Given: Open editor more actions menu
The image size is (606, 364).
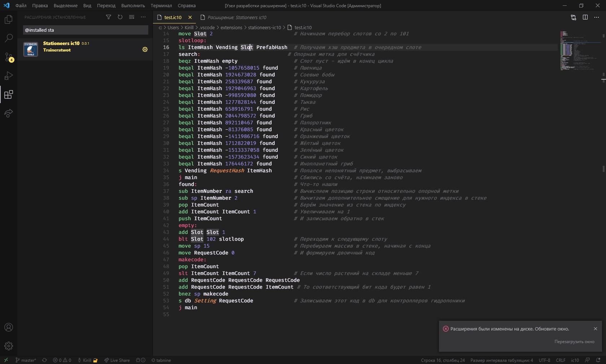Looking at the screenshot, I should click(x=597, y=17).
